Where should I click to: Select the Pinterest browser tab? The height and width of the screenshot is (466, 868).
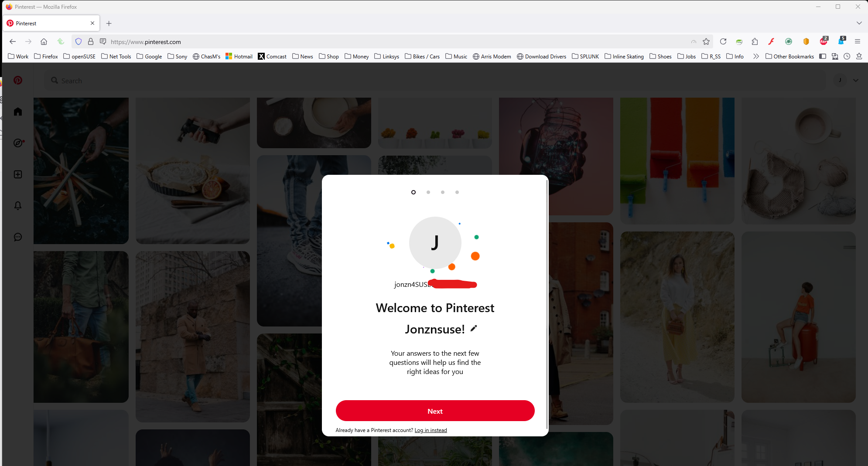tap(51, 24)
